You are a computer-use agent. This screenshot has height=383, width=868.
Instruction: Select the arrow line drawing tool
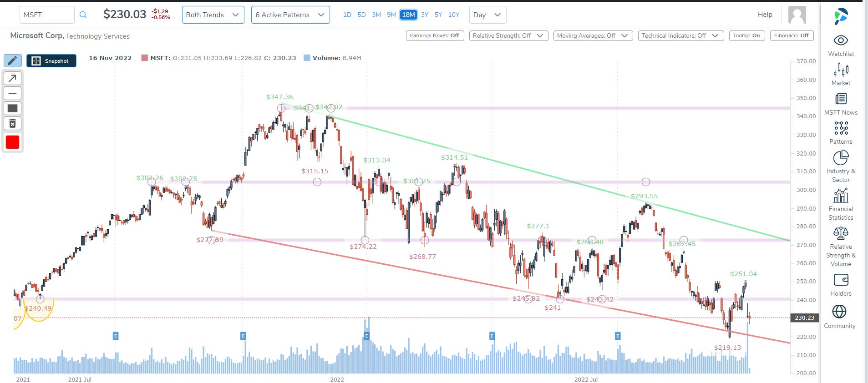[x=13, y=78]
